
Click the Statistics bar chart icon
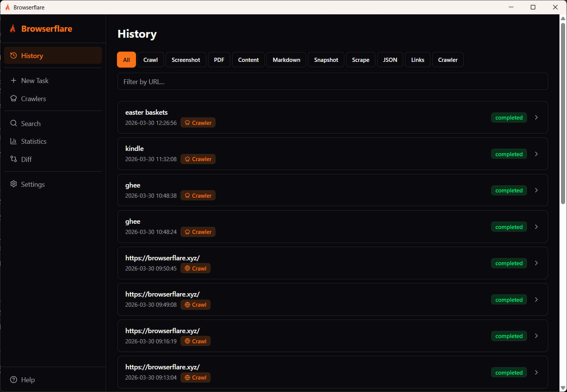point(14,141)
